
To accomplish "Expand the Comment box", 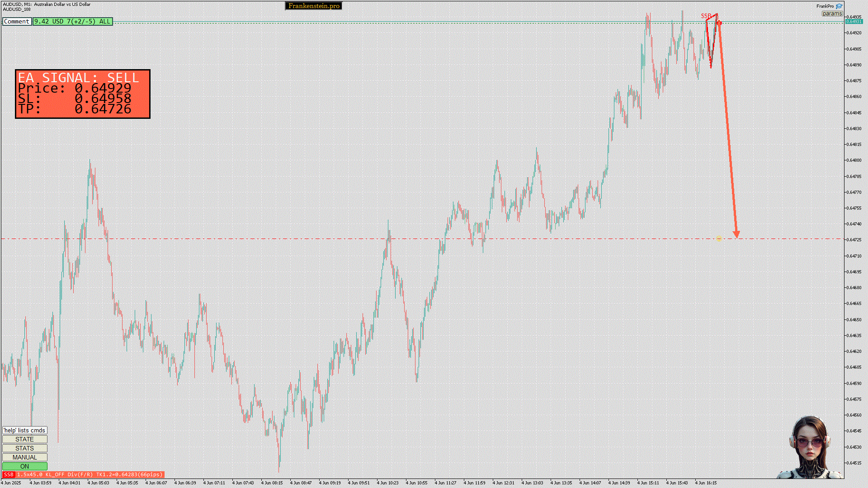I will click(17, 21).
